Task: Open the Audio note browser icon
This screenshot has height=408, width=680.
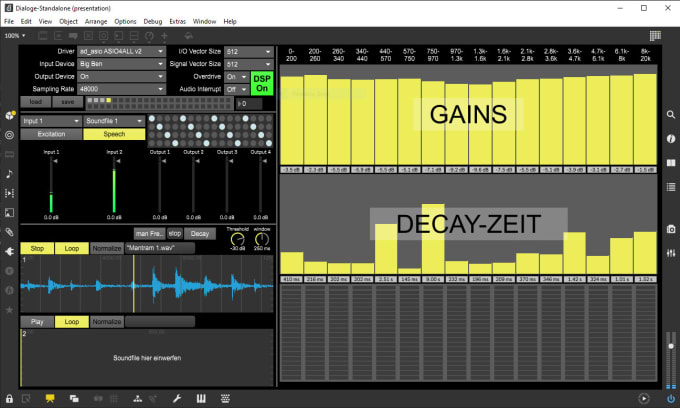Action: click(x=10, y=174)
